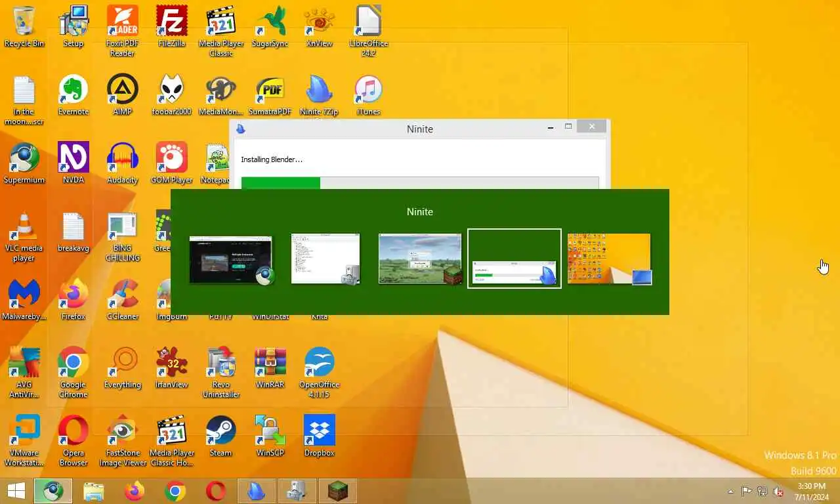The height and width of the screenshot is (504, 840).
Task: Open the MediaMonkey desktop shortcut
Action: (x=221, y=94)
